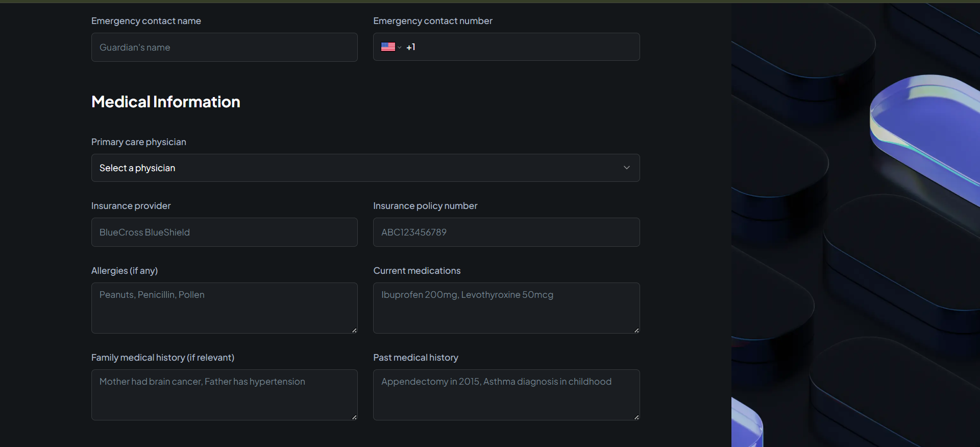Click the Past medical history label

click(x=416, y=358)
